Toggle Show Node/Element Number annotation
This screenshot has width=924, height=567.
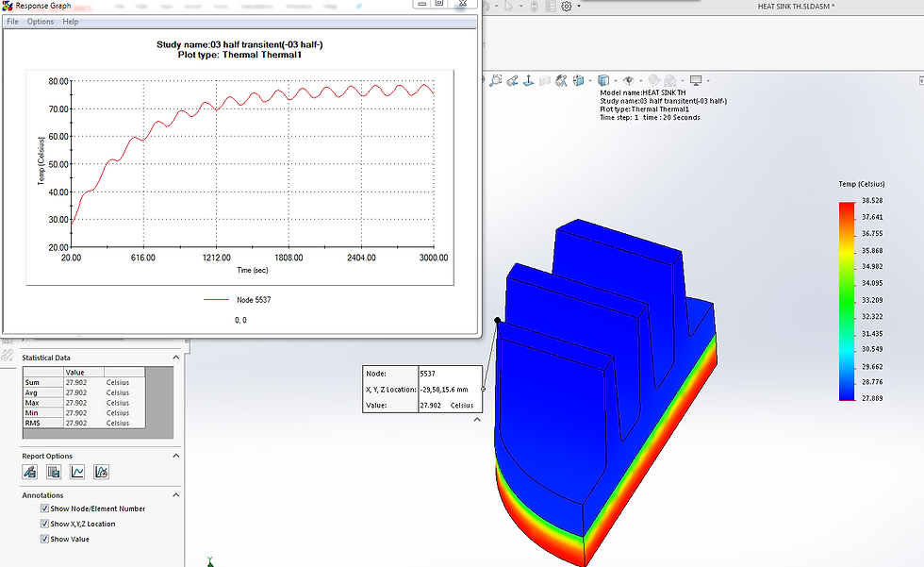click(x=43, y=509)
